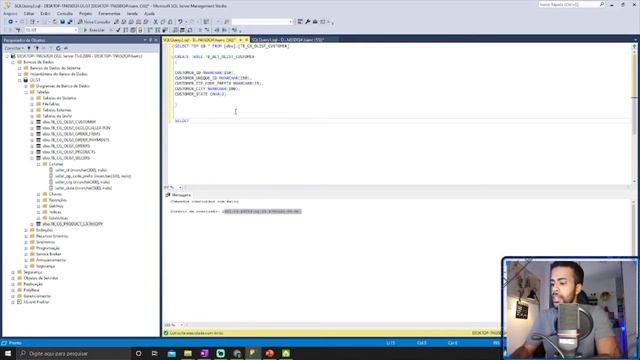Open the Ferramentas menu

pos(109,13)
